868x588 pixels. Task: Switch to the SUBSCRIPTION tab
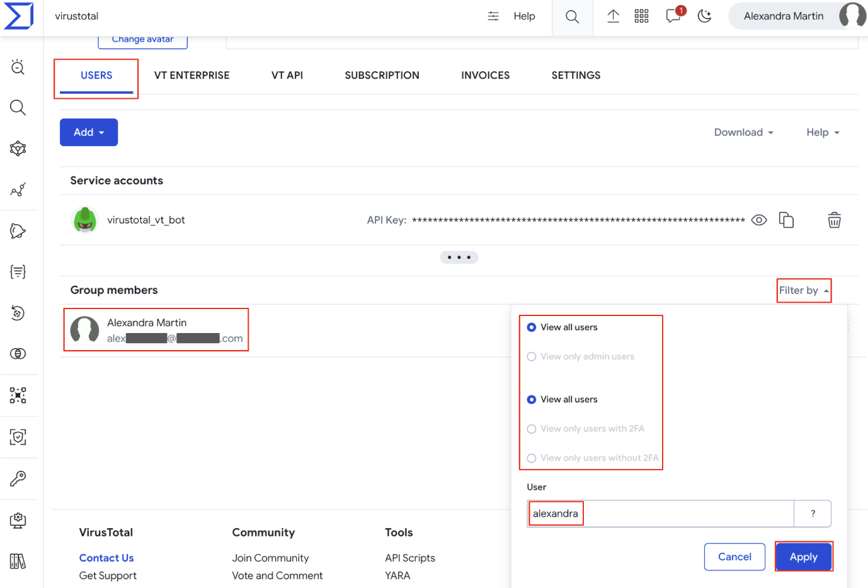point(382,76)
